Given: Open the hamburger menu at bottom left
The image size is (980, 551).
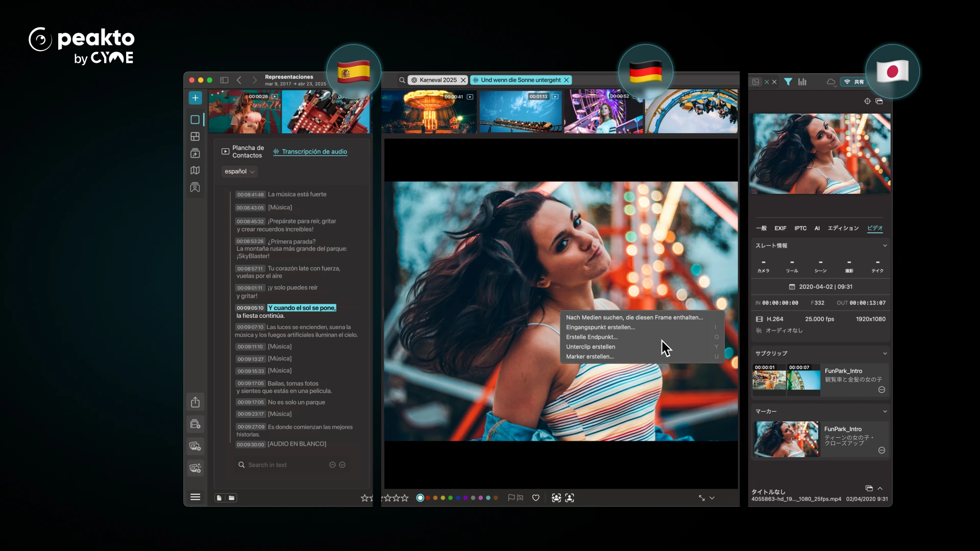Looking at the screenshot, I should (x=195, y=497).
